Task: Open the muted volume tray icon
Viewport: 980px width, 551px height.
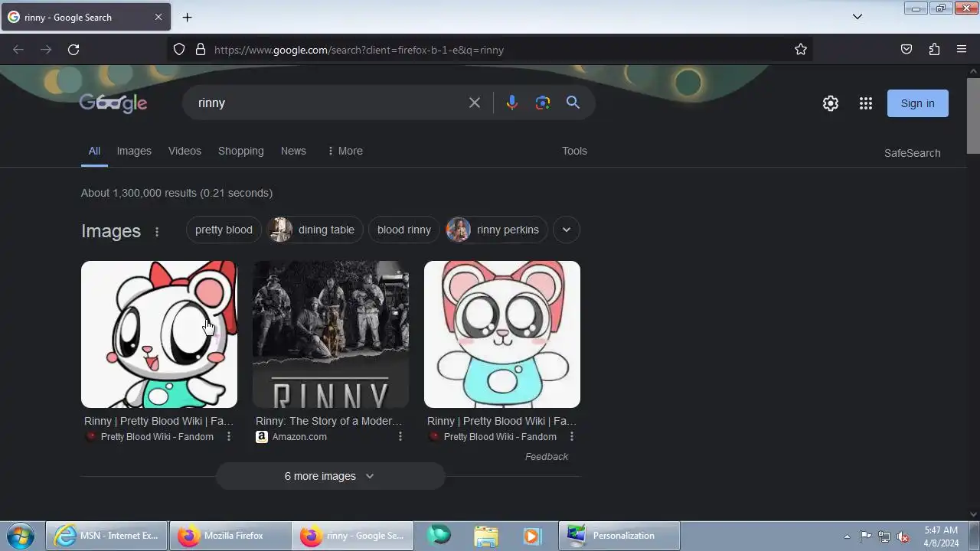Action: (x=903, y=536)
